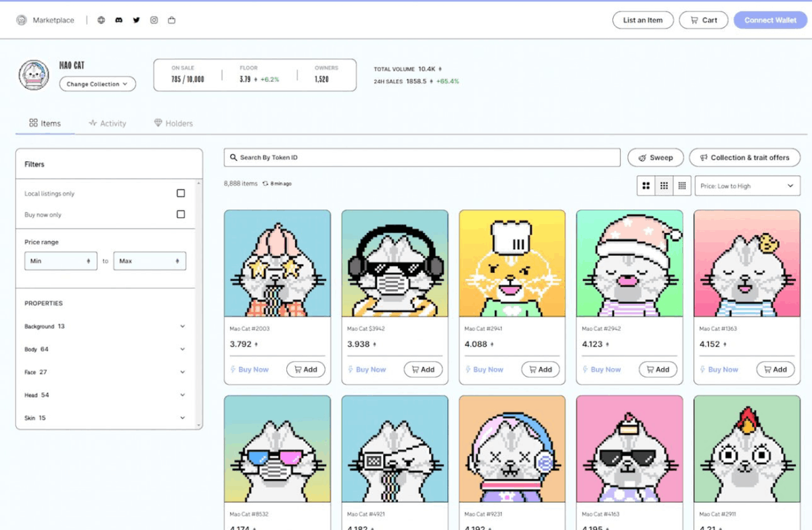The width and height of the screenshot is (812, 530).
Task: Open Mao Cat #3942 headphones cat image
Action: (x=395, y=263)
